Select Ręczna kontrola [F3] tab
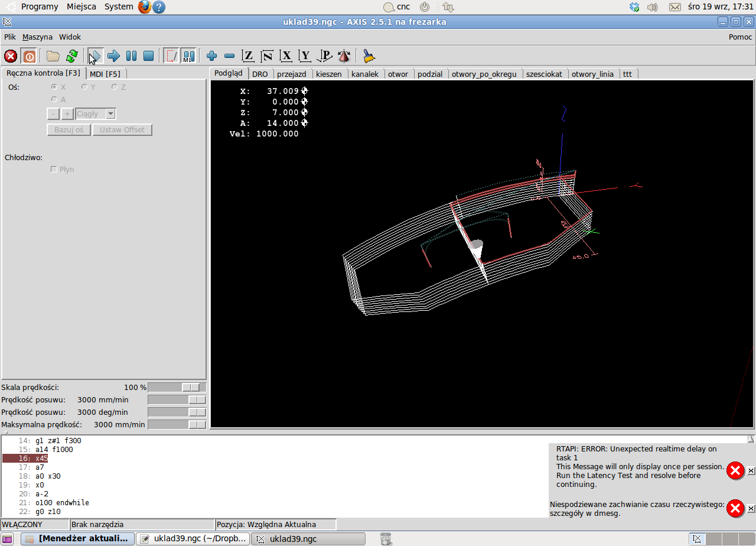 pyautogui.click(x=43, y=73)
